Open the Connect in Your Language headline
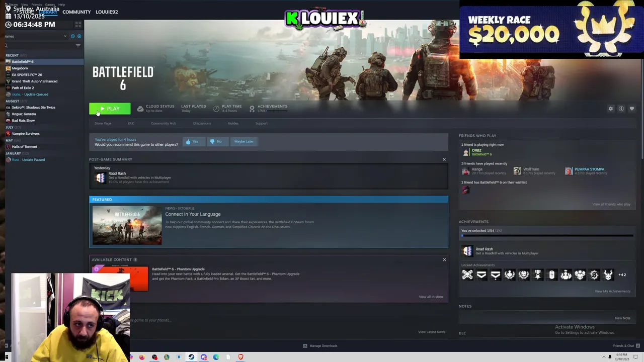Screen dimensions: 644x362 click(193, 214)
